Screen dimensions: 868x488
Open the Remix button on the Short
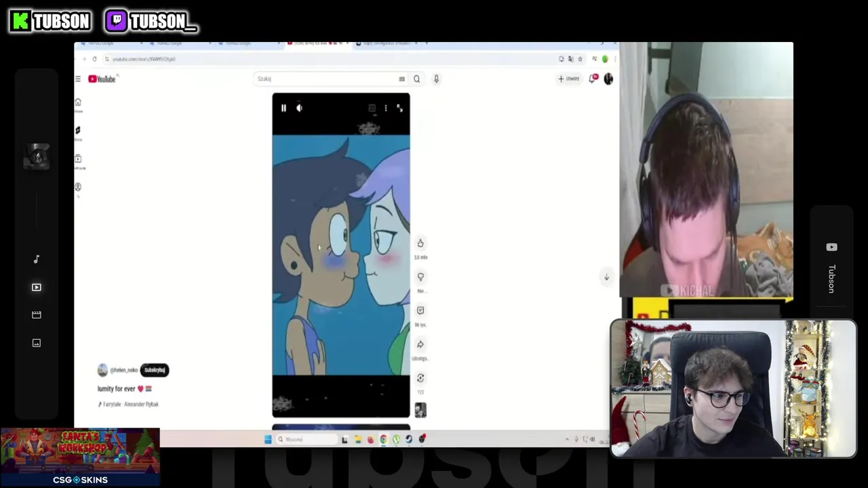click(420, 378)
